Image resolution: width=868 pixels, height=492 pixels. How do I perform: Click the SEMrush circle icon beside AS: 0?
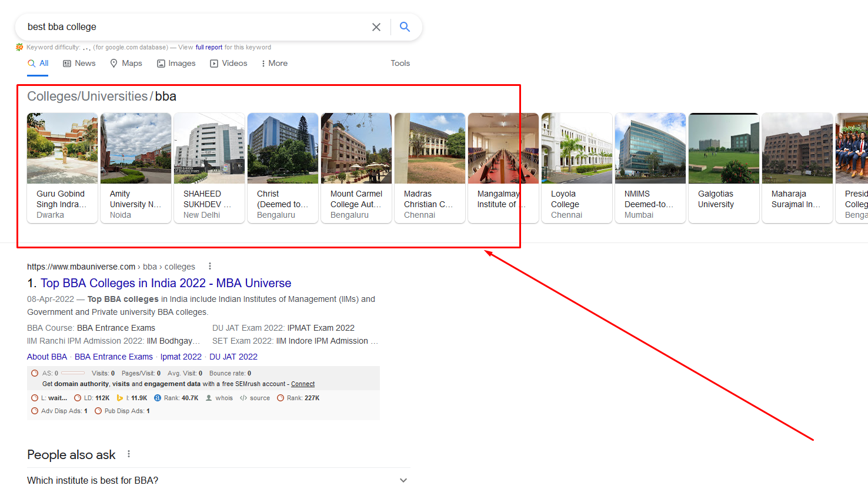tap(35, 373)
